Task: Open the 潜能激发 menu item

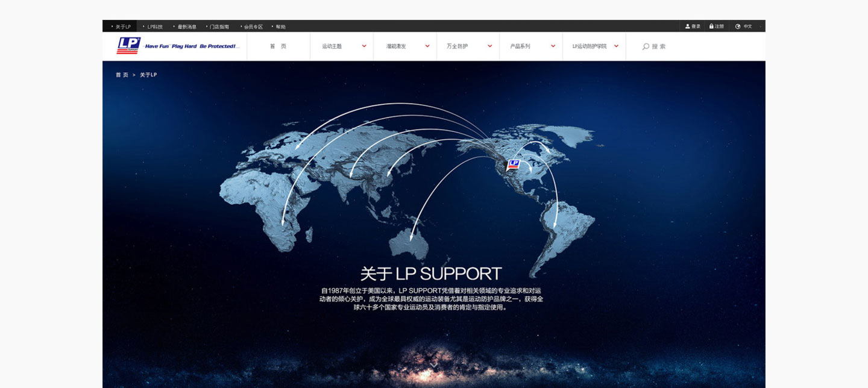Action: tap(396, 46)
